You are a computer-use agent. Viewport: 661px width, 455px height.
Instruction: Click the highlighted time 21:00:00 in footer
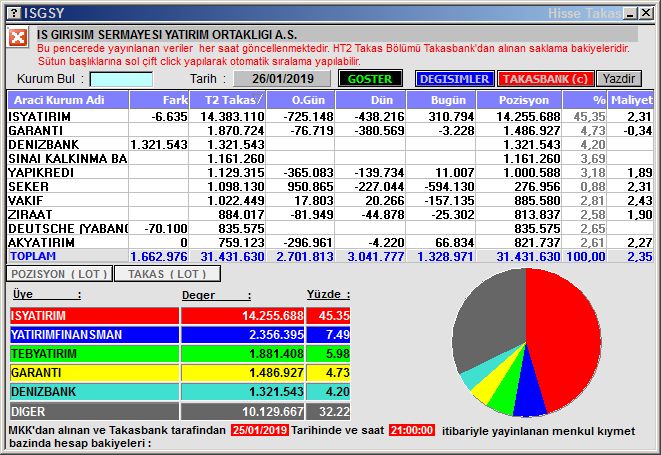412,431
